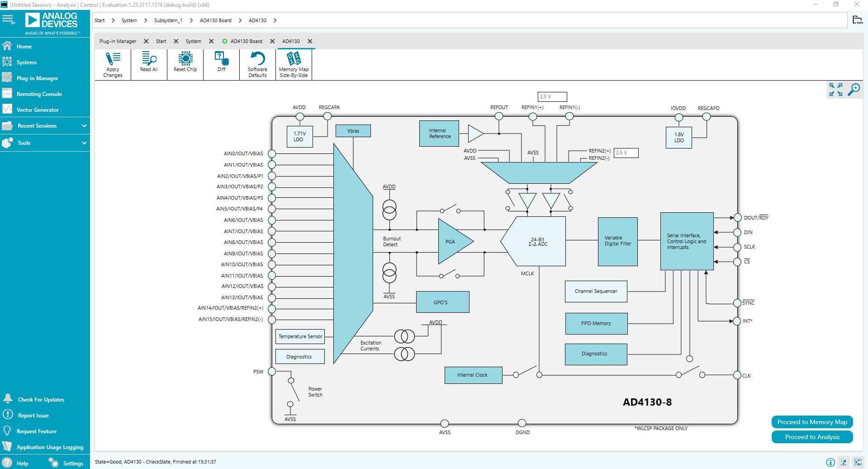Click the GPO'S block
The width and height of the screenshot is (868, 469).
[x=442, y=302]
